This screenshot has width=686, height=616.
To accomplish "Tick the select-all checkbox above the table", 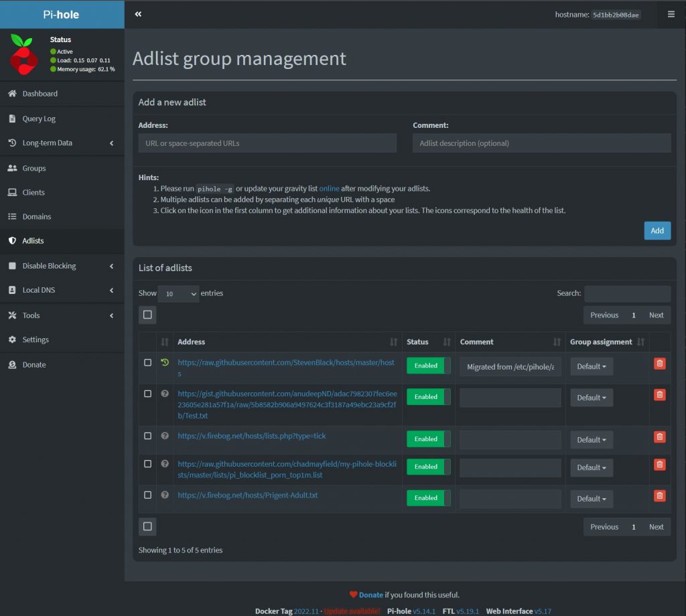I will coord(147,315).
